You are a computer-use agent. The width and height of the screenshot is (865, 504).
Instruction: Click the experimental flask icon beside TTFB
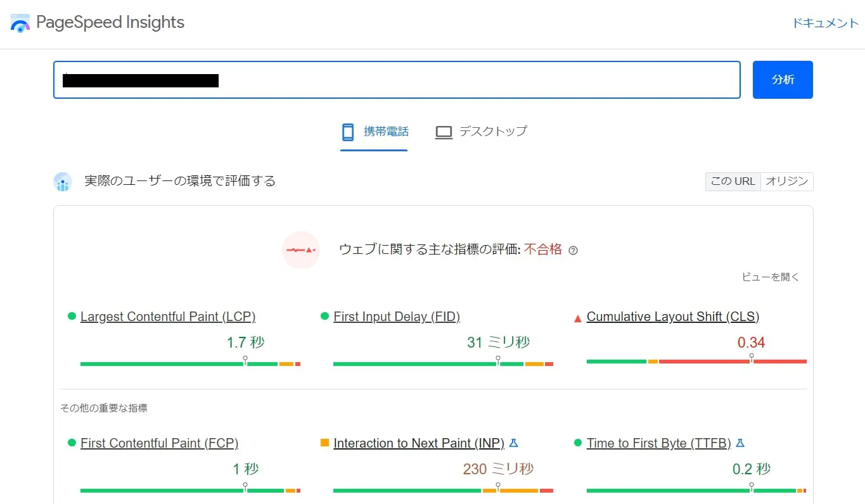[740, 443]
